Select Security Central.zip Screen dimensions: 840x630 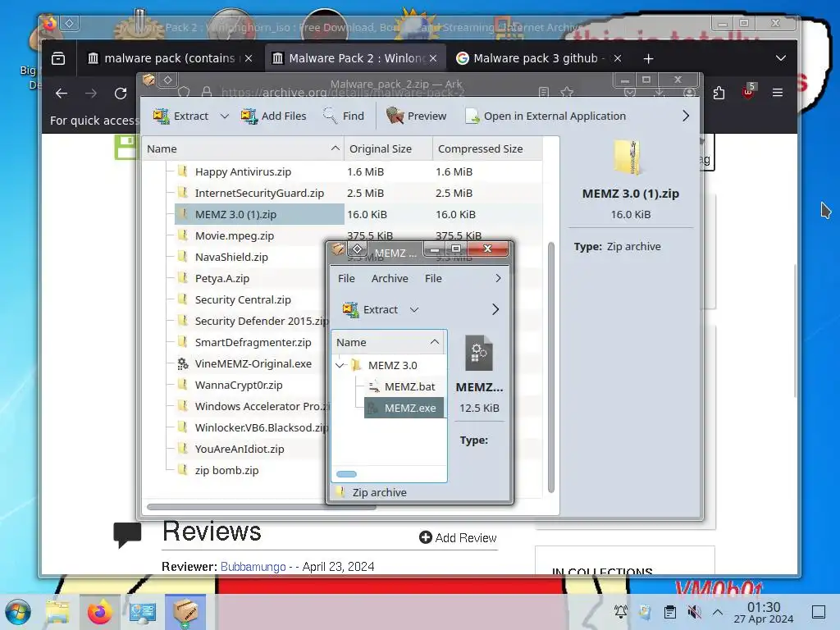243,300
